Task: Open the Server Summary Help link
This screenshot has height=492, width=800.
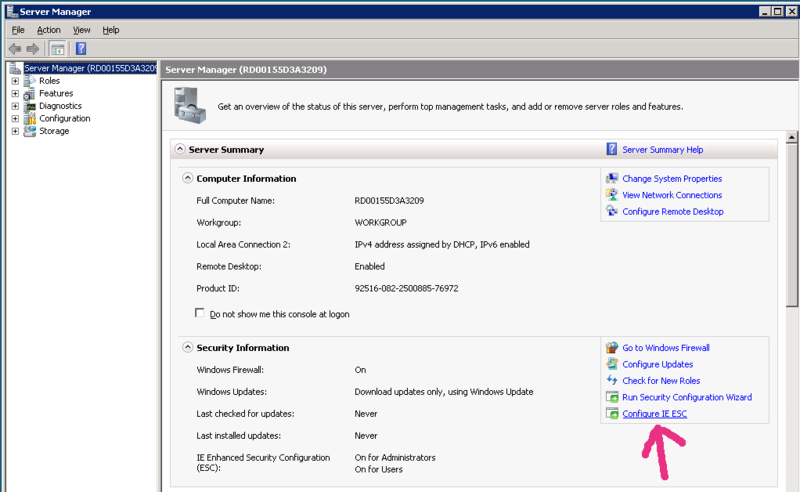Action: coord(662,150)
